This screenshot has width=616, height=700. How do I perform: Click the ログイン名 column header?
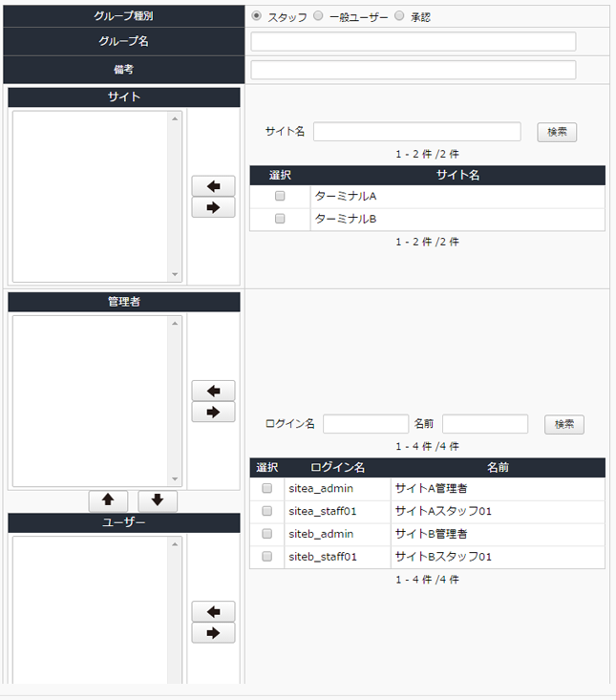click(337, 468)
